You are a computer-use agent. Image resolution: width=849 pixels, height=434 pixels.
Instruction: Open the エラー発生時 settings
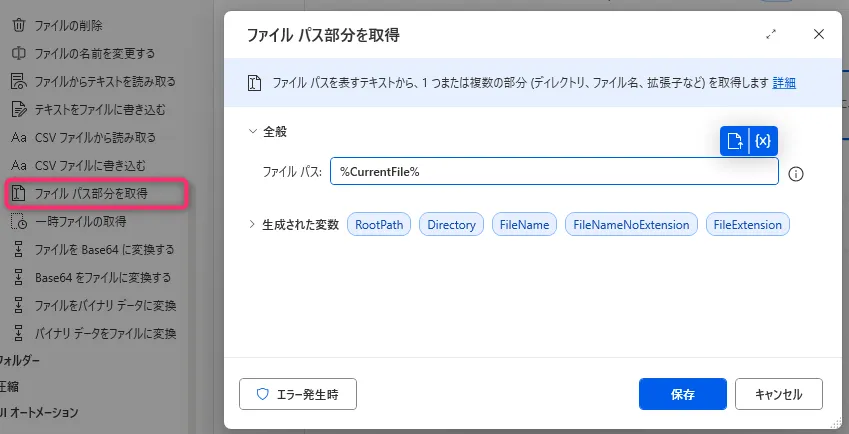pyautogui.click(x=298, y=394)
